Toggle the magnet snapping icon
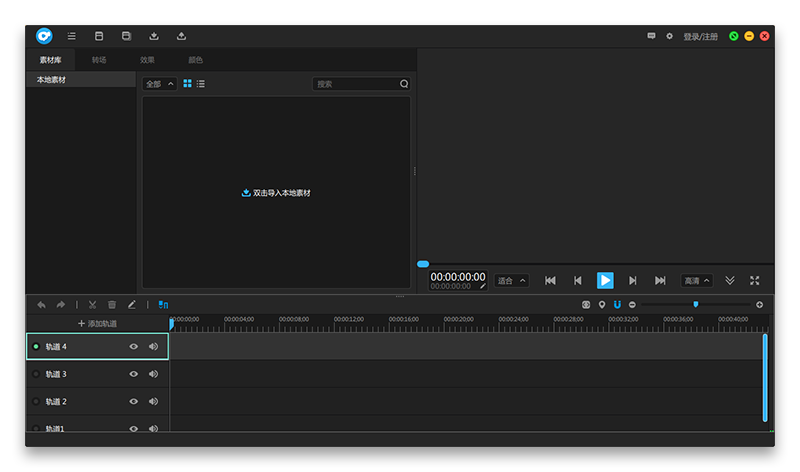The height and width of the screenshot is (472, 800). pyautogui.click(x=617, y=305)
